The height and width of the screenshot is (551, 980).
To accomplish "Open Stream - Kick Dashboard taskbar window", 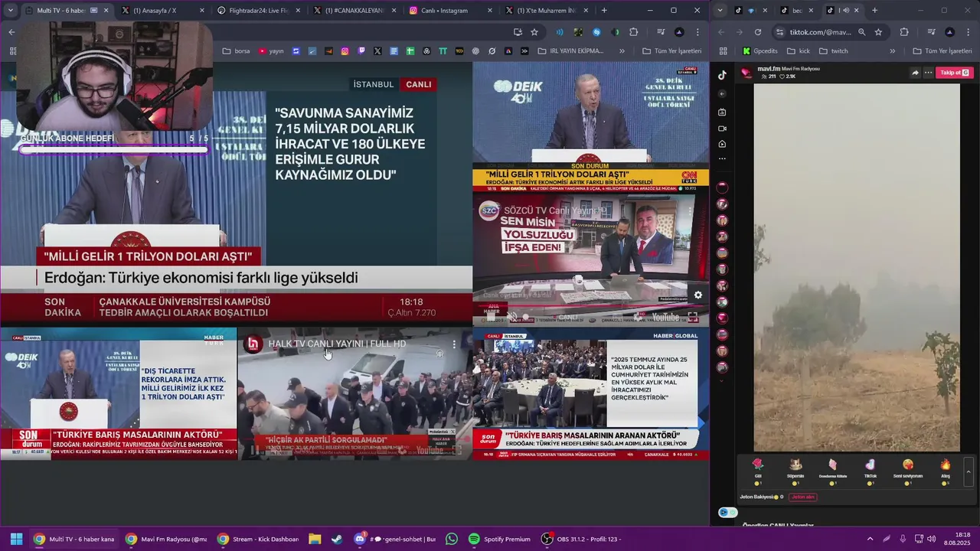I will click(x=258, y=539).
